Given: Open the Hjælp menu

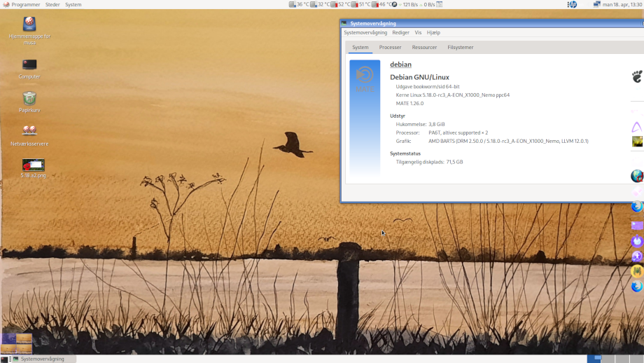Looking at the screenshot, I should click(x=433, y=33).
